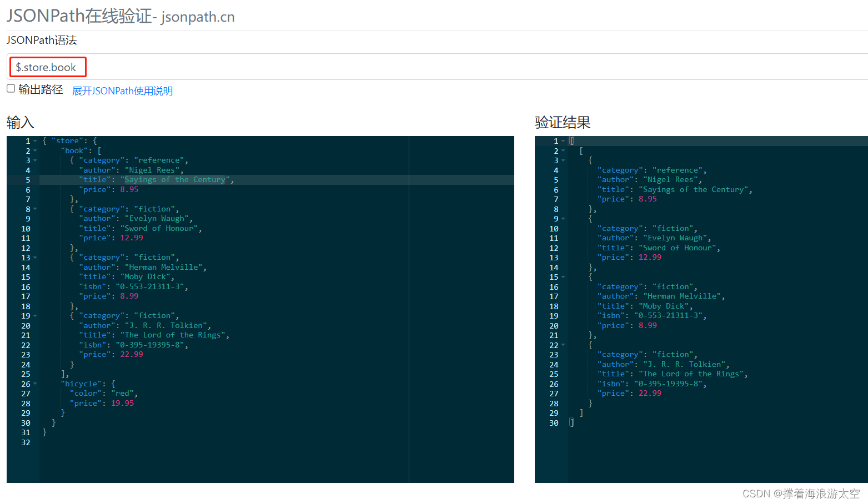The image size is (868, 504).
Task: Click the JSONPath语法 label
Action: (42, 40)
